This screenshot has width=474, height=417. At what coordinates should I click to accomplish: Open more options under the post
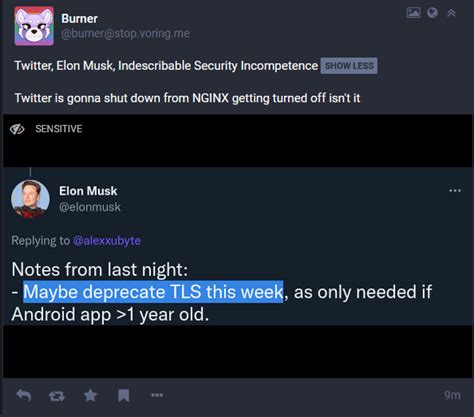[x=157, y=395]
